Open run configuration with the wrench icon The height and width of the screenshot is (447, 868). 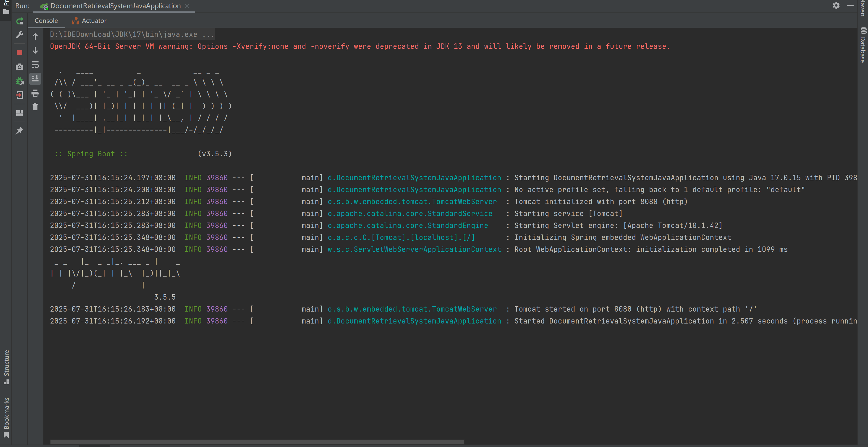[20, 35]
